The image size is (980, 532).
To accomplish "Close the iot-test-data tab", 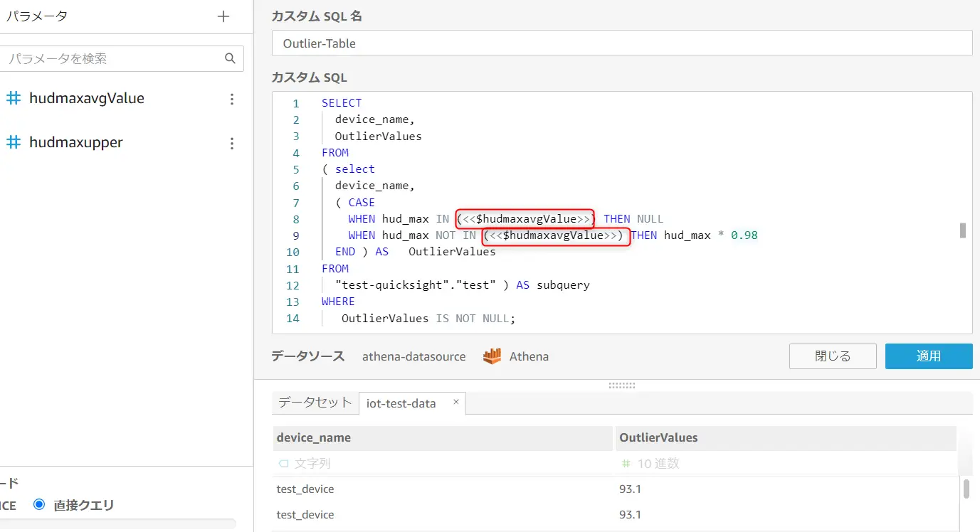I will [456, 403].
